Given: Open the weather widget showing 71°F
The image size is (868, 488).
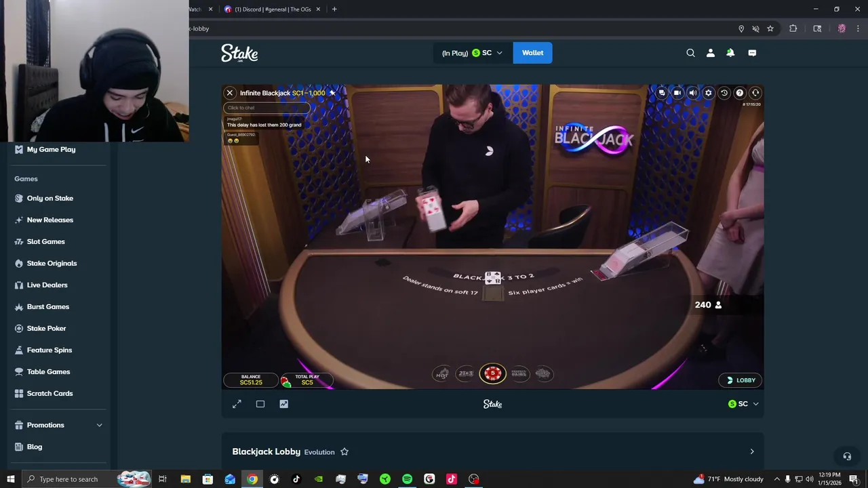Looking at the screenshot, I should (x=729, y=479).
